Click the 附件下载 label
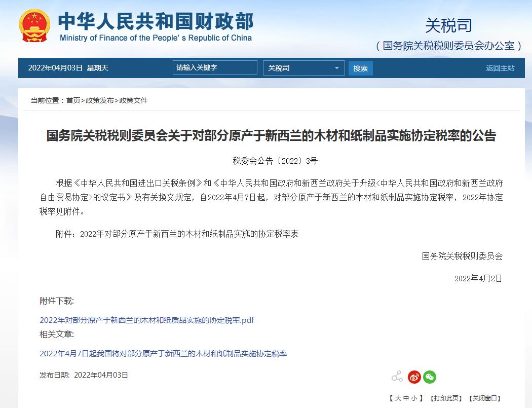The width and height of the screenshot is (532, 408). [57, 301]
